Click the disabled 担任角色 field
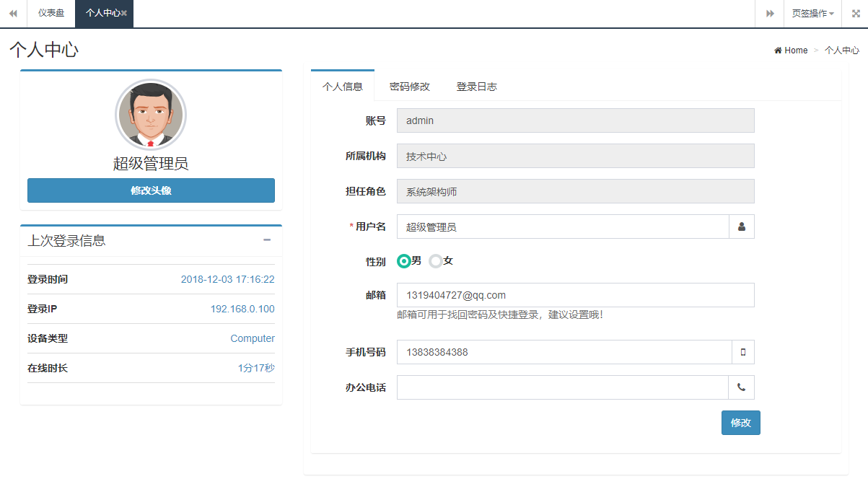868x479 pixels. [x=576, y=191]
